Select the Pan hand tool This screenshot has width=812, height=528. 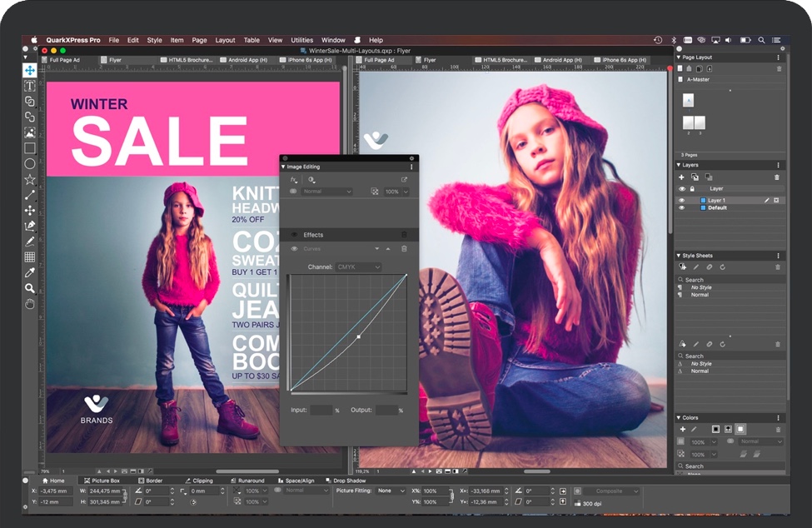pyautogui.click(x=30, y=304)
